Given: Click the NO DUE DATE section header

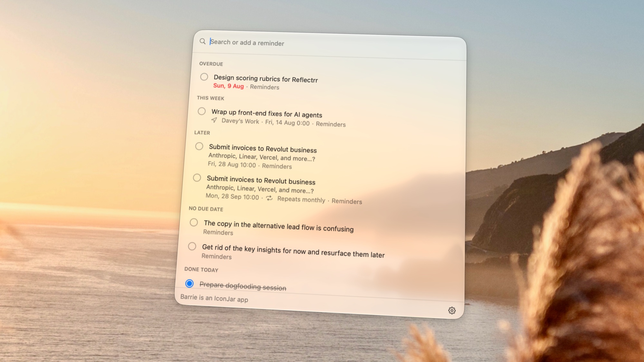Looking at the screenshot, I should pos(206,209).
